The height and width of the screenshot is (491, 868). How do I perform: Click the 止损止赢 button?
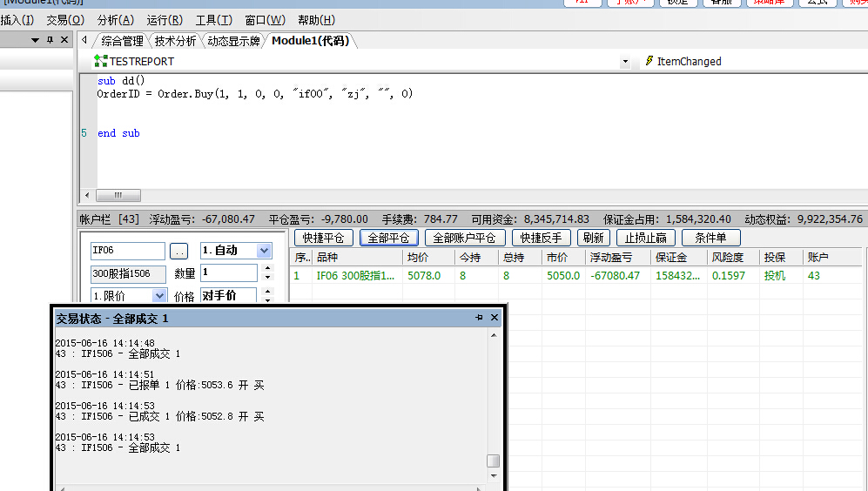point(645,238)
